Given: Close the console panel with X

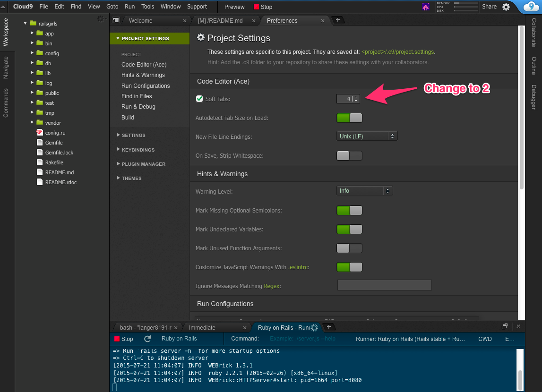Looking at the screenshot, I should point(518,326).
